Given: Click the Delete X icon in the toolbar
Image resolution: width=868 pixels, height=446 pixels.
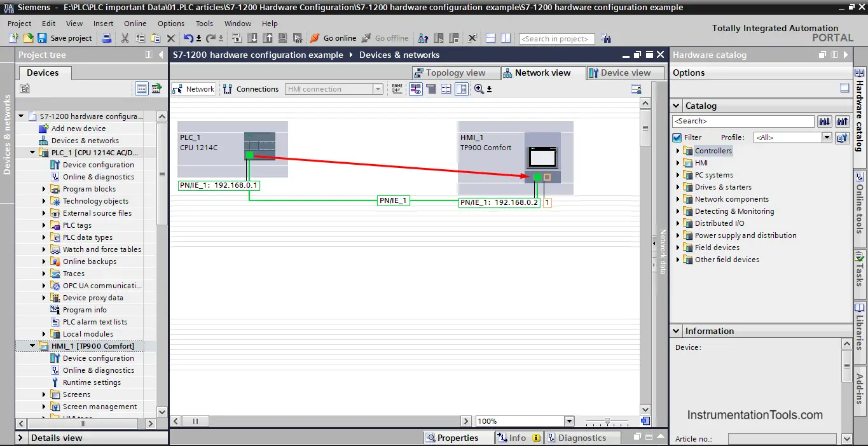Looking at the screenshot, I should [x=170, y=38].
